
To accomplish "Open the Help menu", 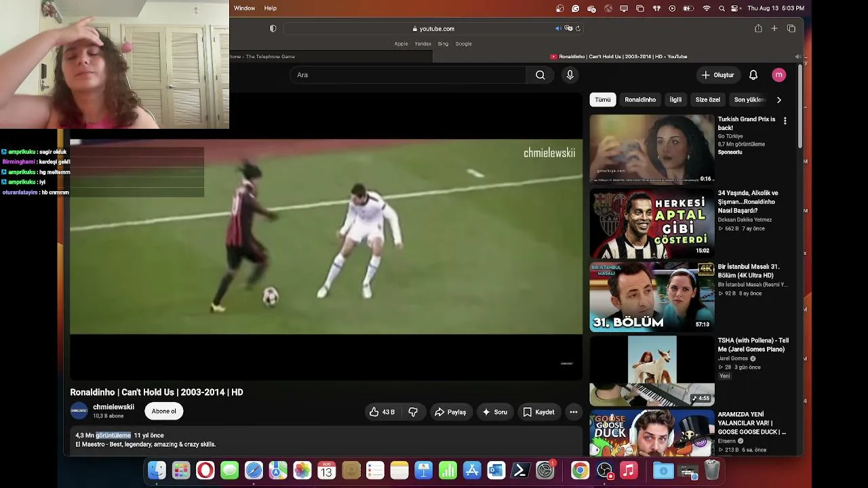I will (x=271, y=8).
